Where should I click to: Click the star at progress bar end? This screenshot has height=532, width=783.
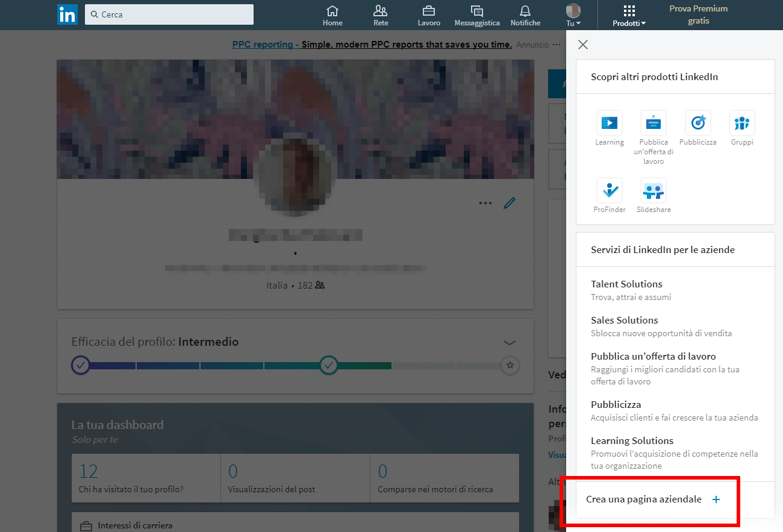click(x=510, y=365)
